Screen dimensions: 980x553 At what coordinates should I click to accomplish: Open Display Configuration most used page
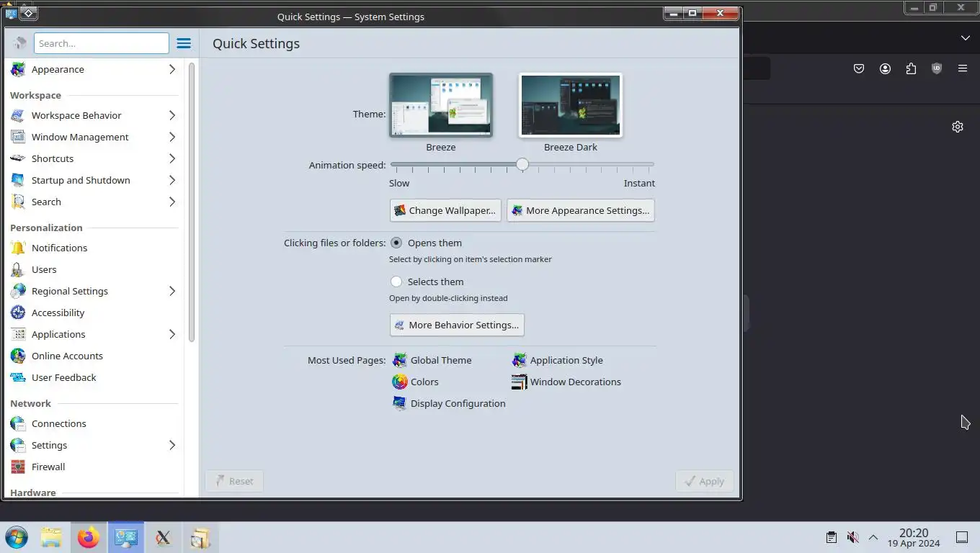pos(449,403)
